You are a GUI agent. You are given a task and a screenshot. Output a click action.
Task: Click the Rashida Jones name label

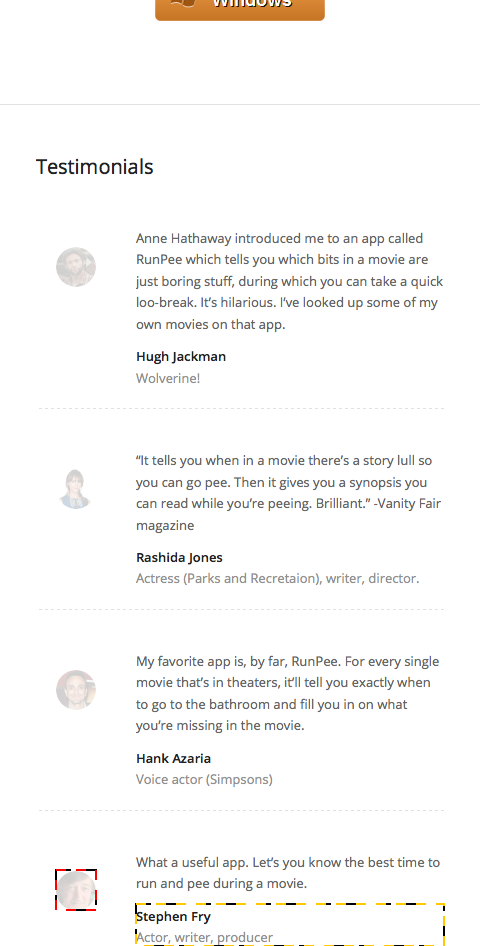179,557
